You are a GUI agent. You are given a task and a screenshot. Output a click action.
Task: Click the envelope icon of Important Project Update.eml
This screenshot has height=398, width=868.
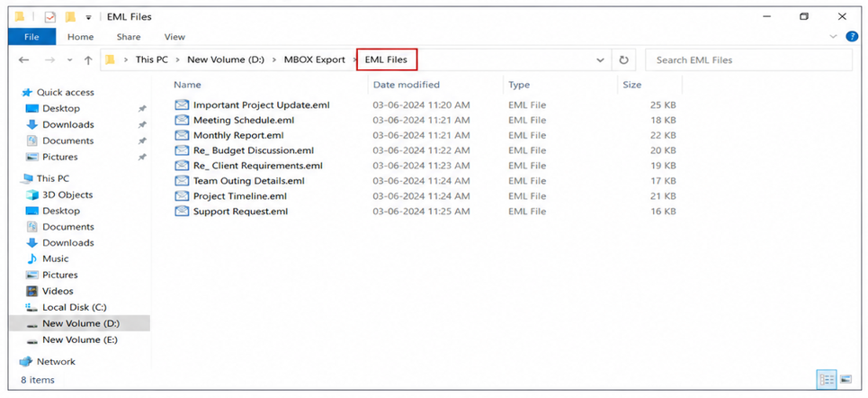tap(182, 104)
